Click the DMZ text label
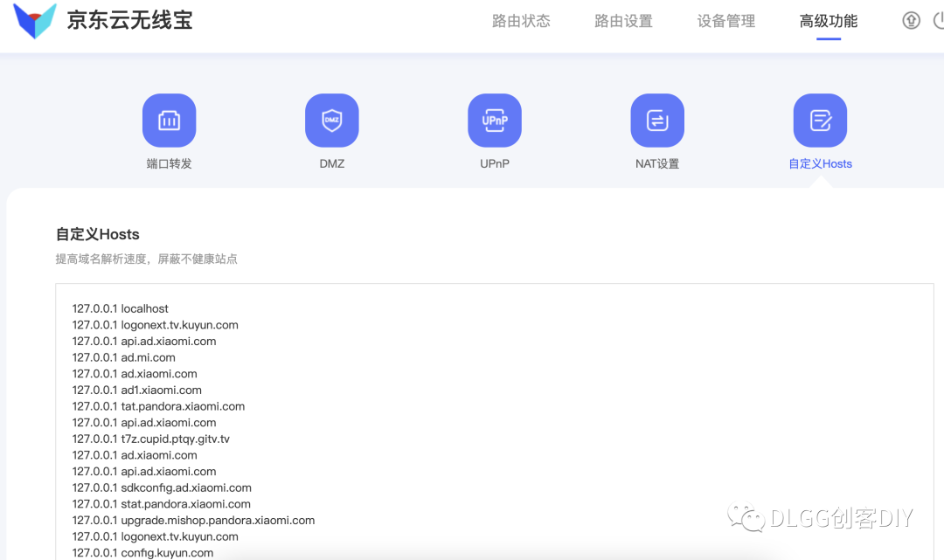Viewport: 944px width, 560px height. tap(331, 163)
